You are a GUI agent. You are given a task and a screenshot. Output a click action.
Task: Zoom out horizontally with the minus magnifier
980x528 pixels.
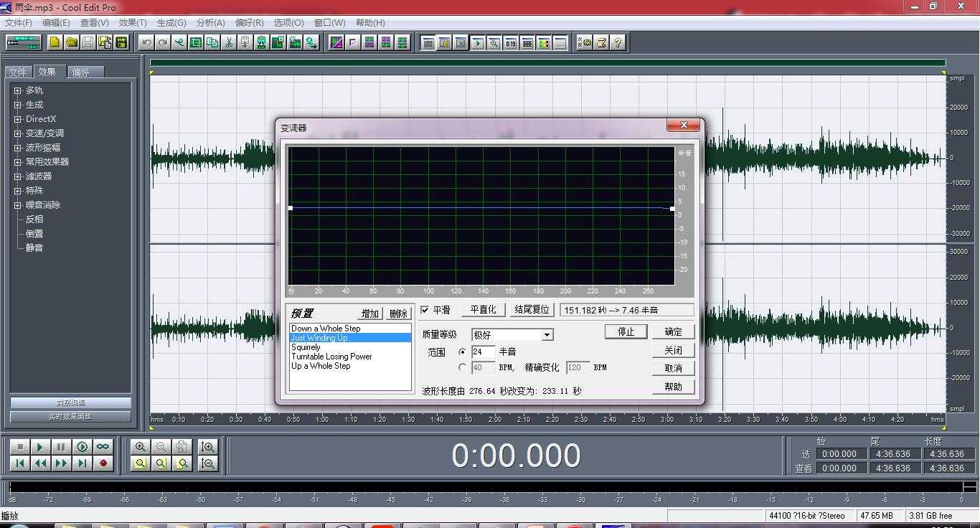[x=161, y=447]
